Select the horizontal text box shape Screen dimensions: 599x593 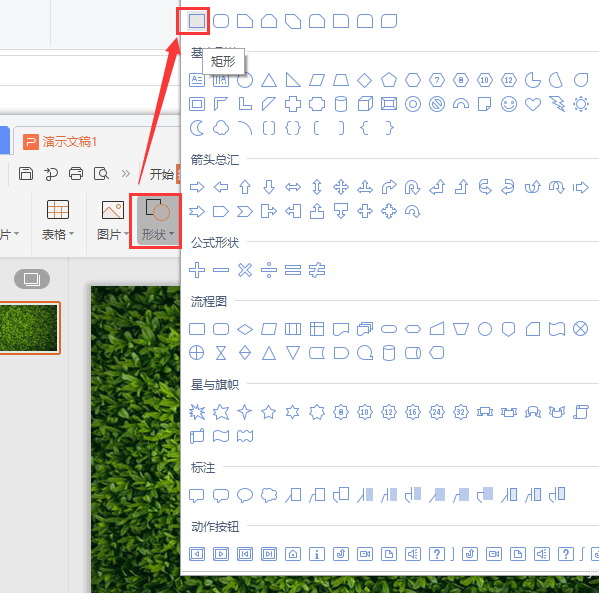click(x=197, y=80)
